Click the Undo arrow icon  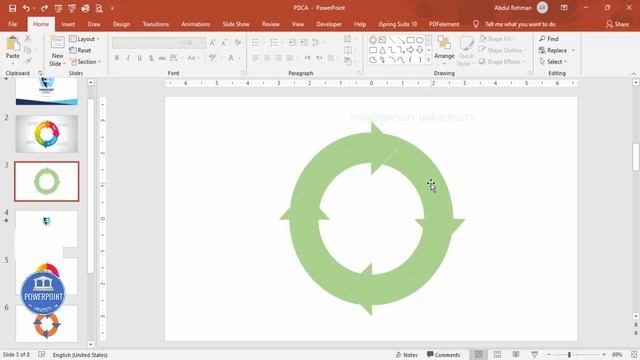26,8
